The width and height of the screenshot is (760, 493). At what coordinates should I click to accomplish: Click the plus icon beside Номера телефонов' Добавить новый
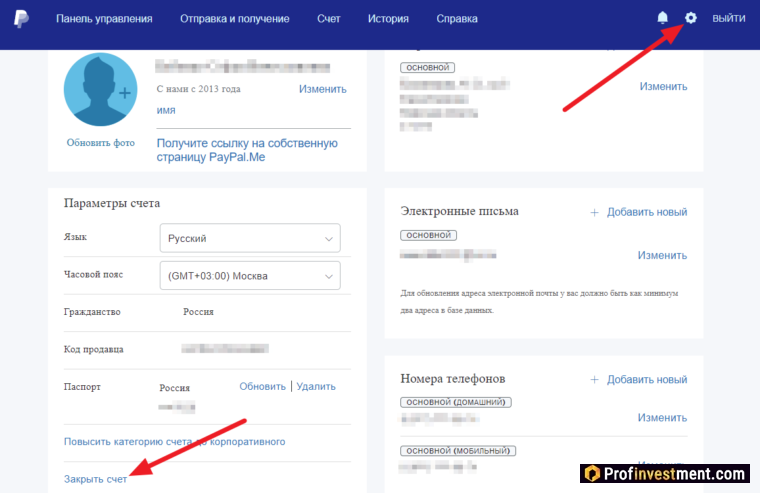tap(594, 380)
